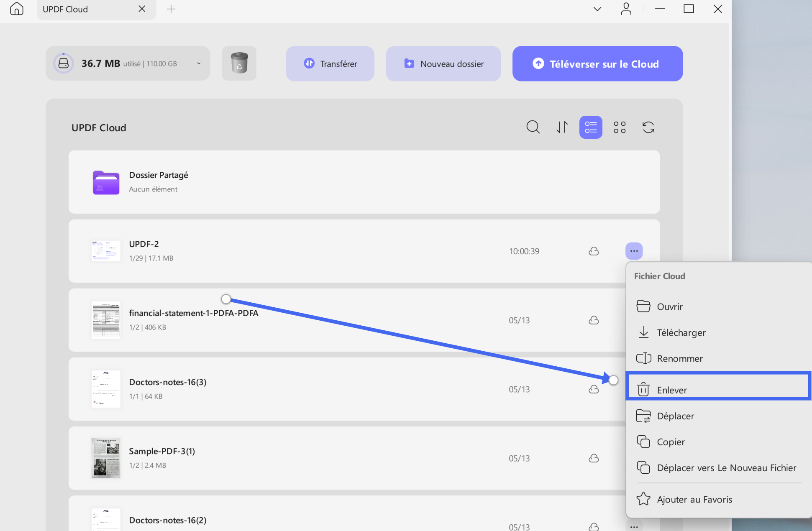Click the 1/2 | 2.4 MB details

148,465
